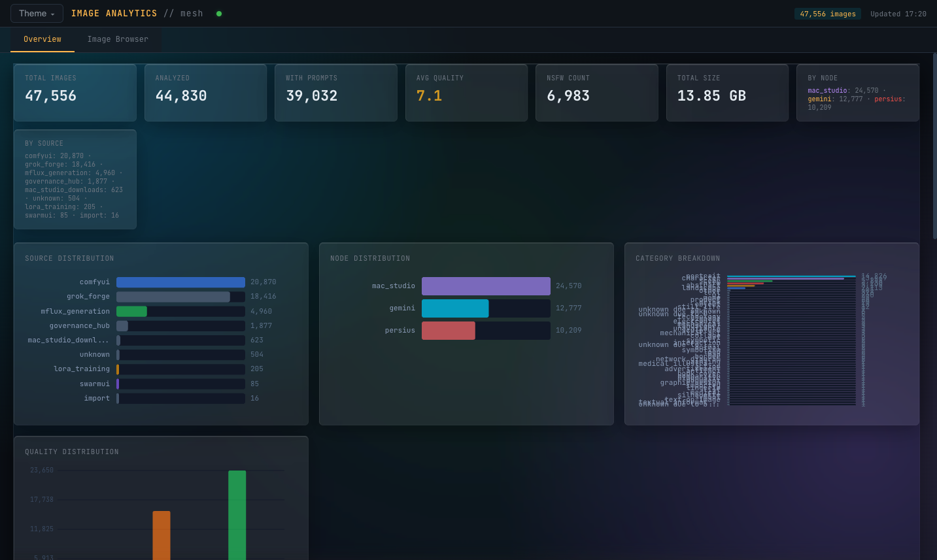
Task: Click the orange quality distribution bar
Action: coord(162,535)
